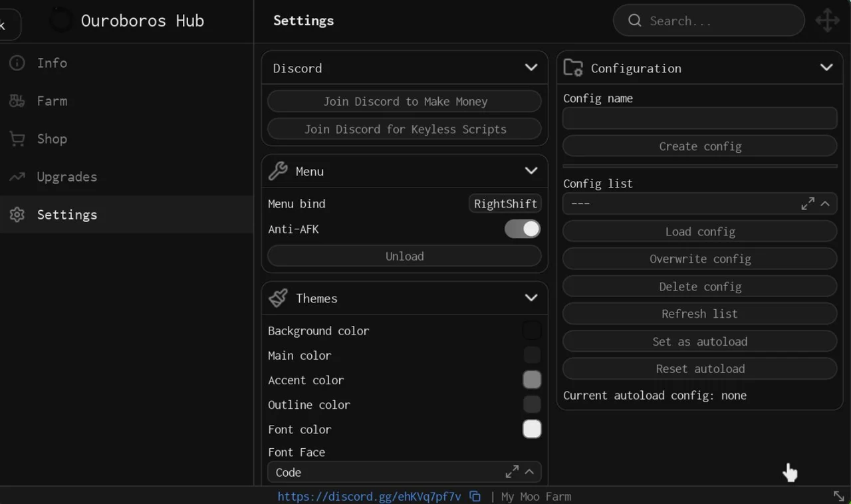851x504 pixels.
Task: Open the Main color swatch
Action: (532, 355)
